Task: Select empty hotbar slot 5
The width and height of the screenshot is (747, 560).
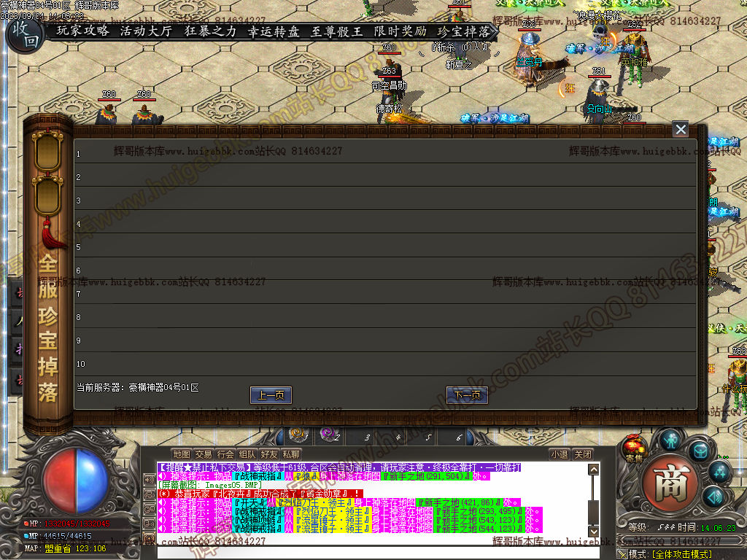Action: 422,436
